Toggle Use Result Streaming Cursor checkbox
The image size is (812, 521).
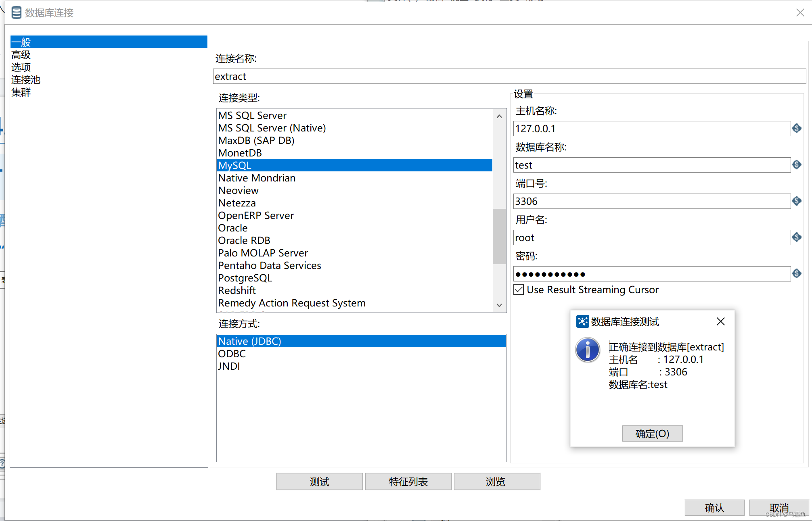[519, 290]
